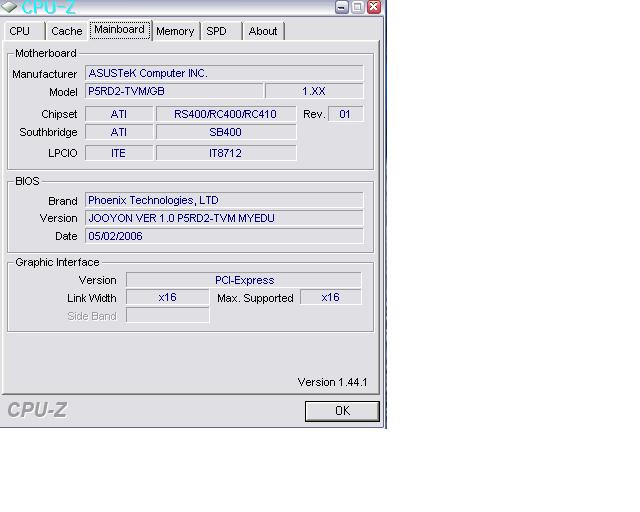Click the ASUSTeK Computer INC. manufacturer field

point(224,73)
